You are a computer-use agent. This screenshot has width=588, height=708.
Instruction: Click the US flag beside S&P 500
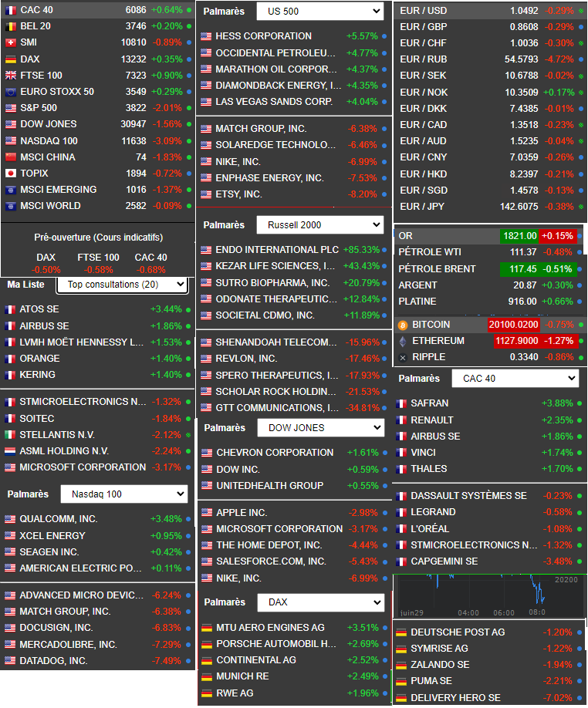pos(11,108)
